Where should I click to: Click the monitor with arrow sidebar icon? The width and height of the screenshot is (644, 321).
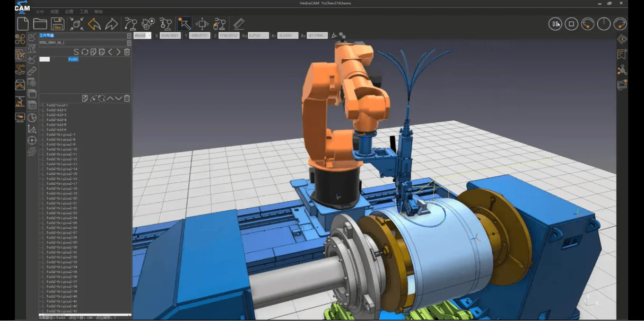(x=20, y=117)
